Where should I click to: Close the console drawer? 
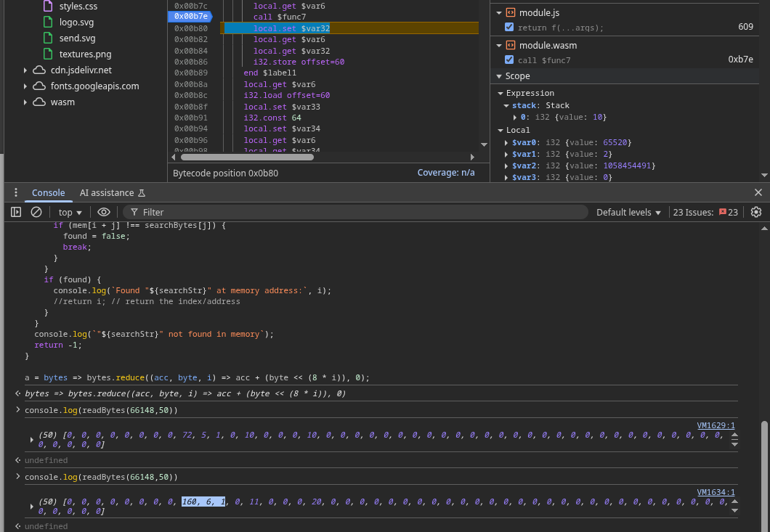(x=758, y=192)
